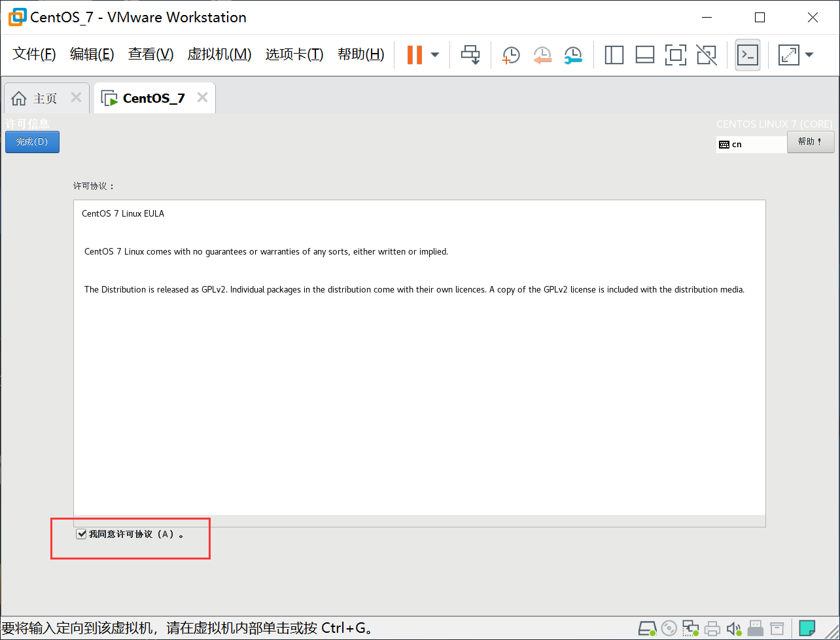Enter full screen mode icon

[676, 55]
